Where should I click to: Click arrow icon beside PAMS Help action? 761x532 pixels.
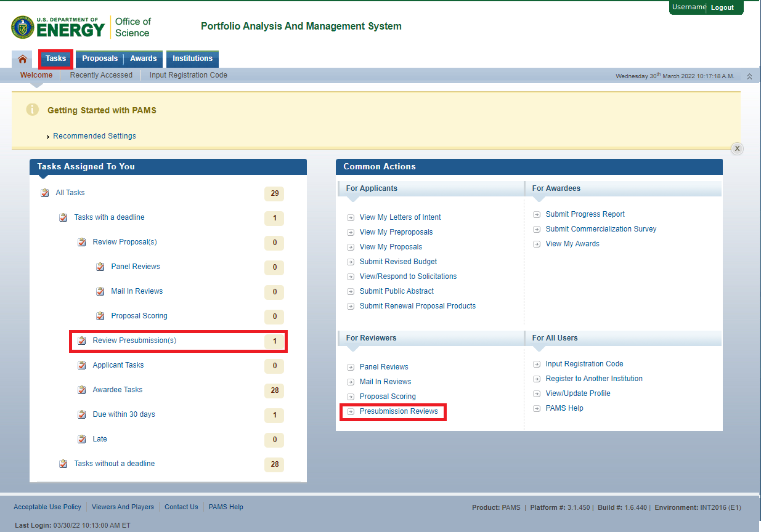click(537, 408)
